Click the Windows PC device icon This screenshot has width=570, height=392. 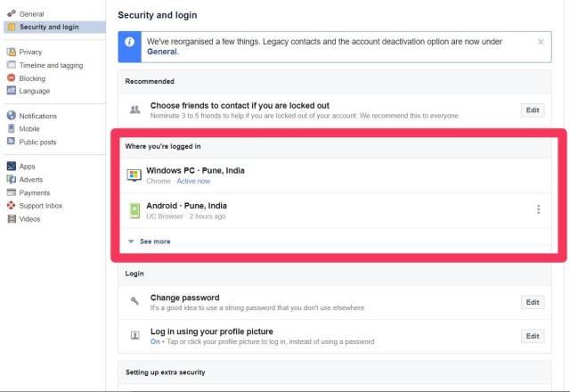pyautogui.click(x=134, y=176)
